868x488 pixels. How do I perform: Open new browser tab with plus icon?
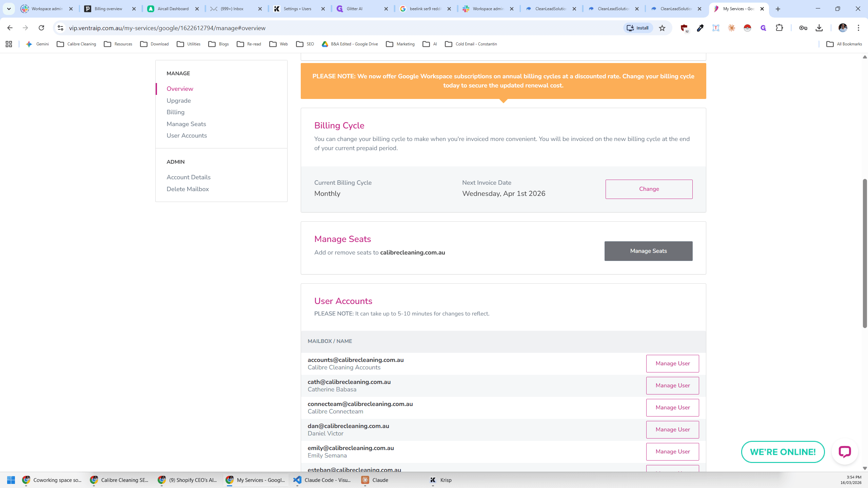coord(778,9)
